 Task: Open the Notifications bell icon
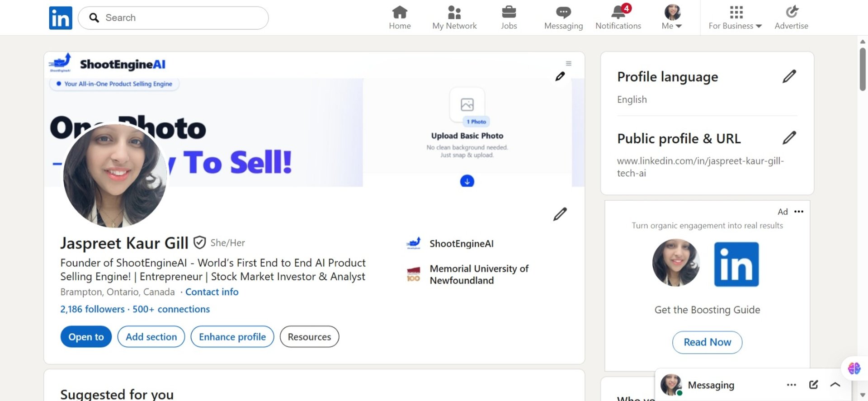pos(618,12)
